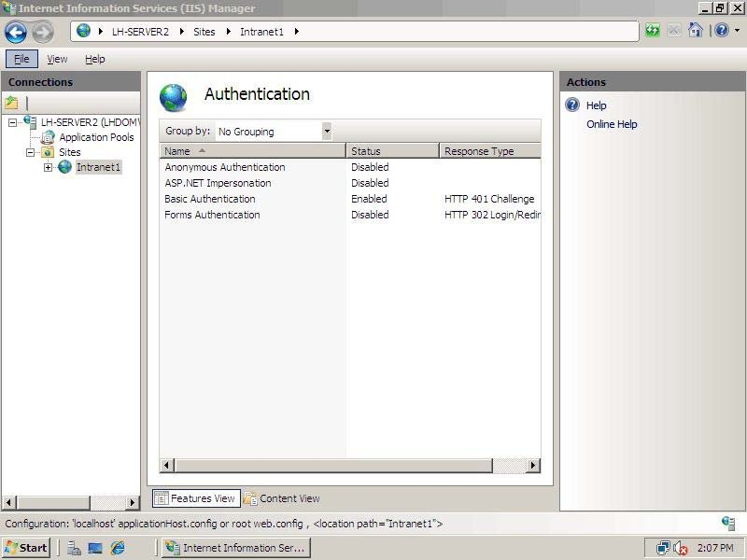Click the 2:07 PM clock in tray
Image resolution: width=747 pixels, height=560 pixels.
pyautogui.click(x=715, y=548)
